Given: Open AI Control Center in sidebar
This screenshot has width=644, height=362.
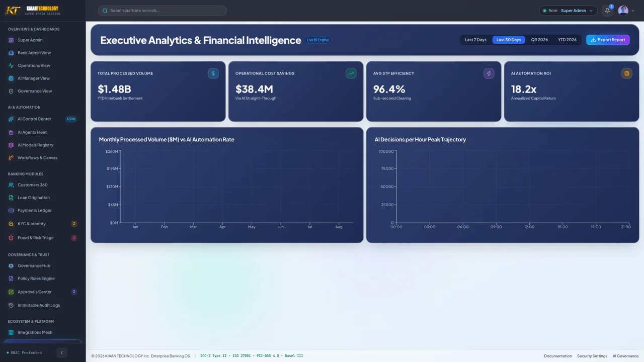Looking at the screenshot, I should pos(43,119).
